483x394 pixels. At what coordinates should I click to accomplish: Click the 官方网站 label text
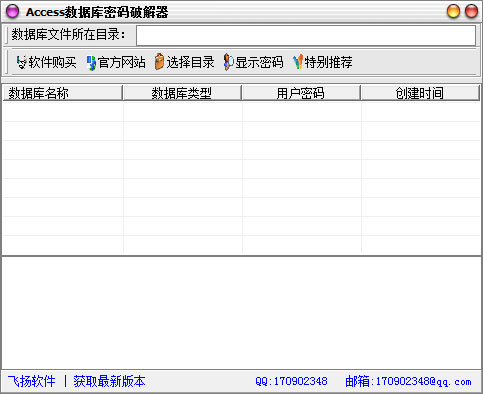(x=122, y=62)
